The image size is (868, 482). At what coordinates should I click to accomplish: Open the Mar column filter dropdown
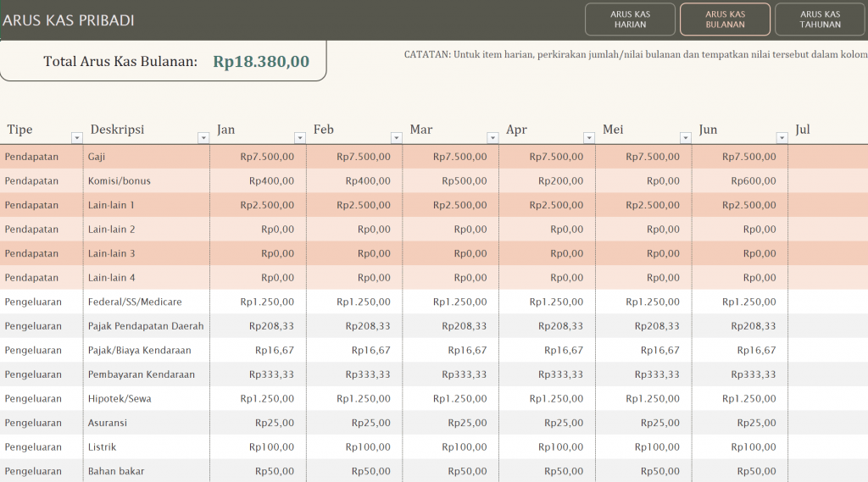click(x=492, y=137)
